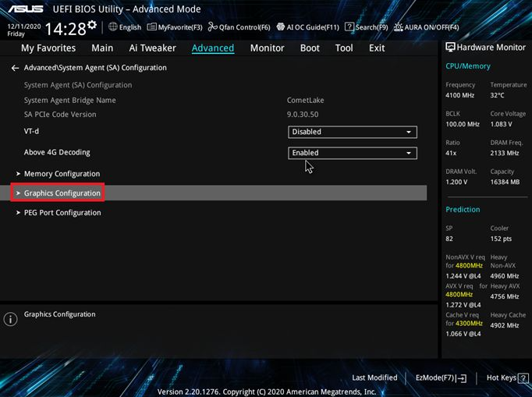Click the Above 4G Decoding label
The width and height of the screenshot is (532, 397).
pos(57,152)
